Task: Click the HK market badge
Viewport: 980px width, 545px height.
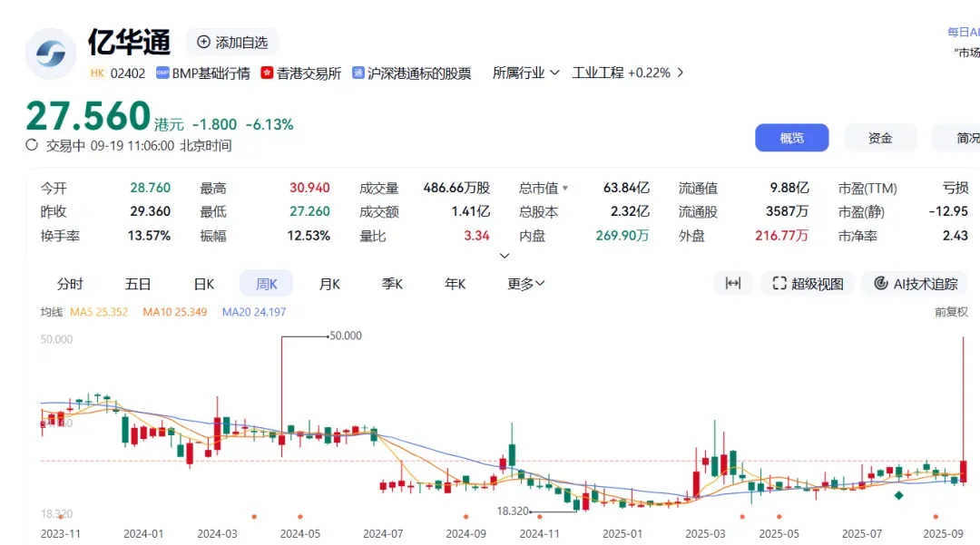Action: (x=97, y=73)
